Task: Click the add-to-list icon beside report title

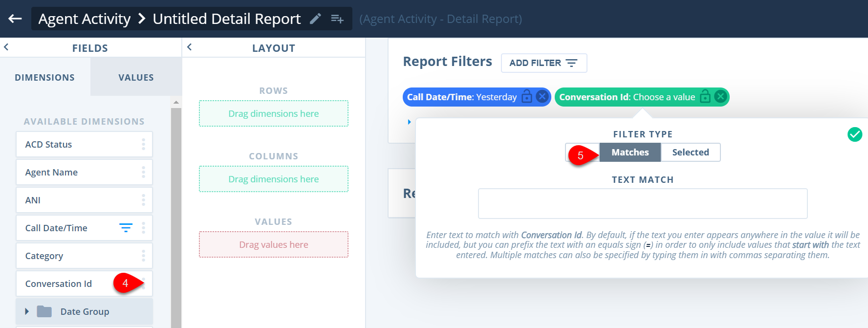Action: pos(337,19)
